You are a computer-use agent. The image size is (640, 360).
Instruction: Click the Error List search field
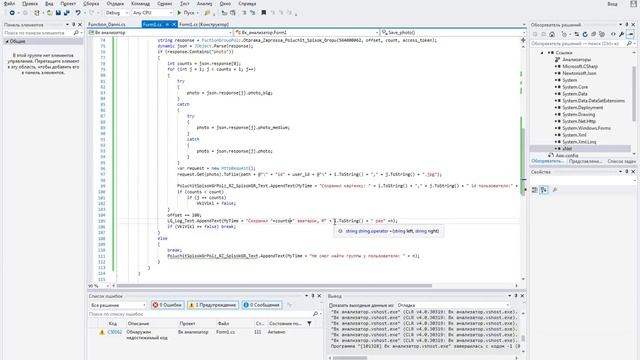tap(200, 314)
